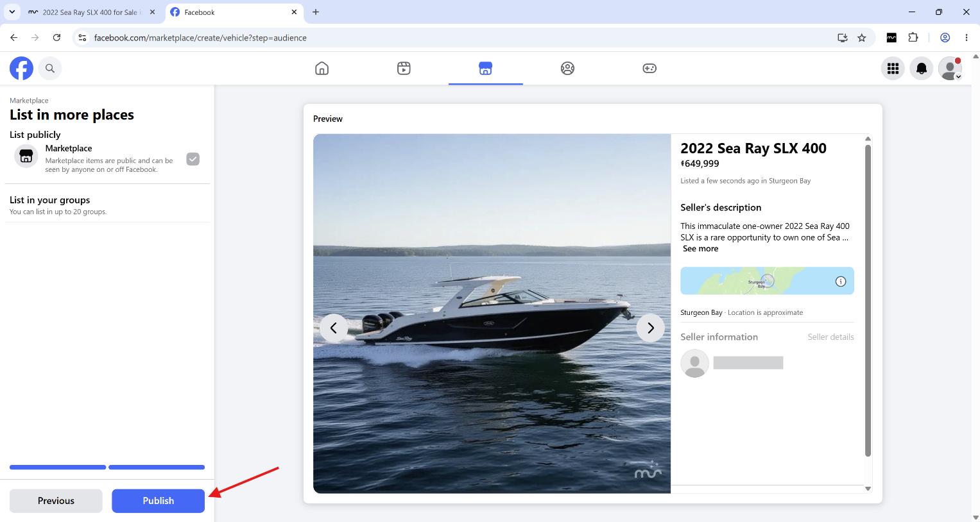The width and height of the screenshot is (980, 522).
Task: Select the Marketplace storefront tab icon
Action: point(486,68)
